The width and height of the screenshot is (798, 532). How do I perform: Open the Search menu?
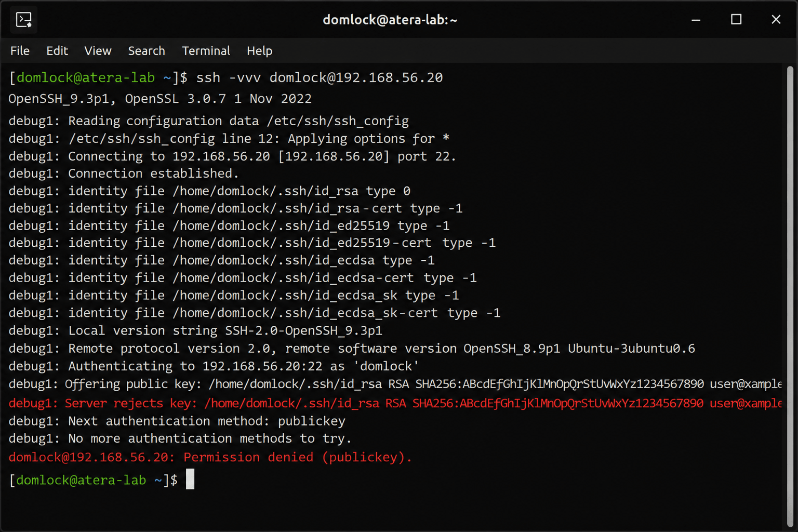pyautogui.click(x=147, y=51)
